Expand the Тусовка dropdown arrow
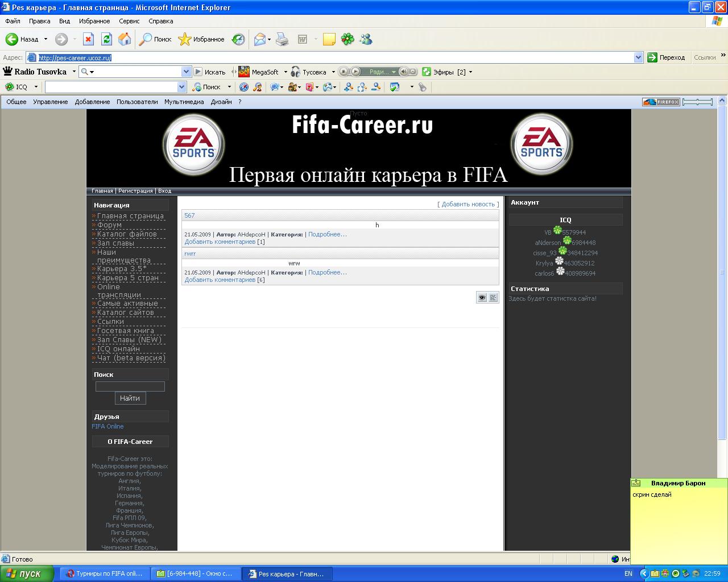Viewport: 728px width, 582px height. coord(333,72)
